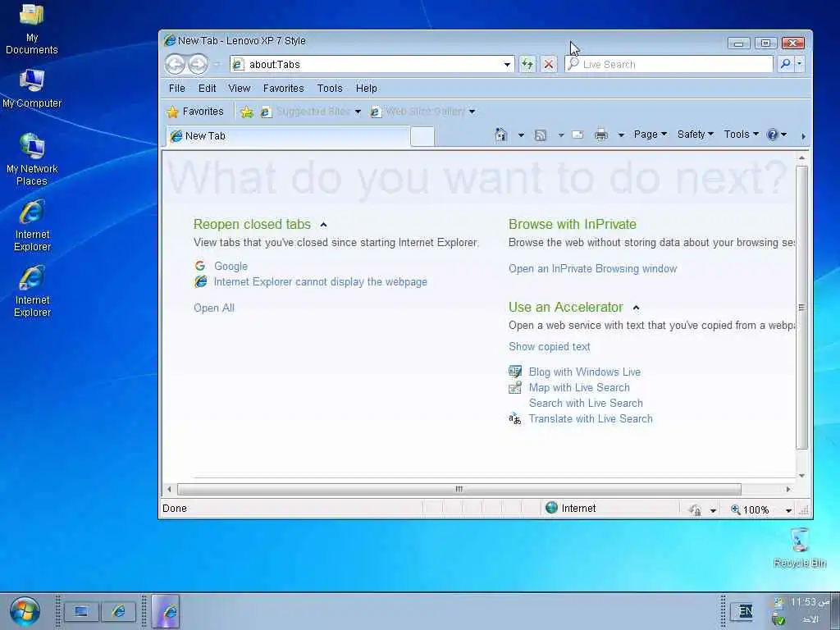
Task: Click the Google favicon in closed tabs
Action: tap(200, 266)
